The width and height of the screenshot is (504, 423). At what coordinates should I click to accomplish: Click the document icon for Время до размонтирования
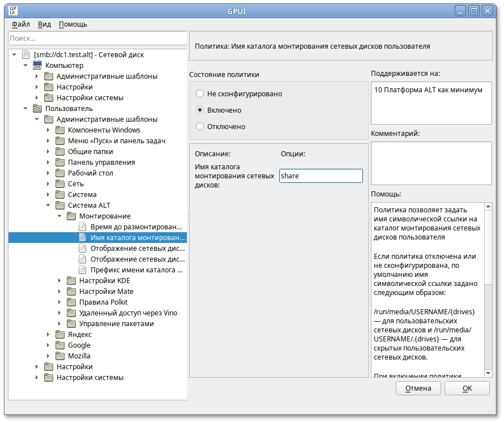tap(83, 227)
